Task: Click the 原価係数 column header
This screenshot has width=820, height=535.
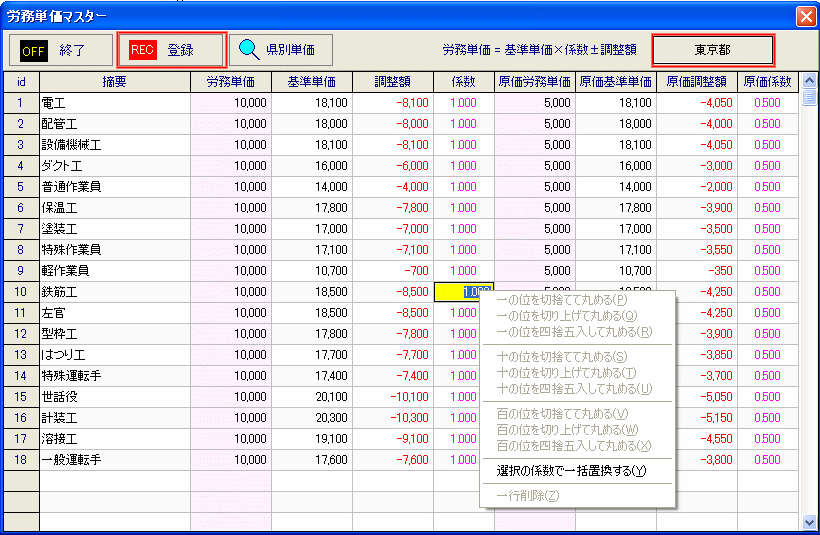Action: pyautogui.click(x=767, y=82)
